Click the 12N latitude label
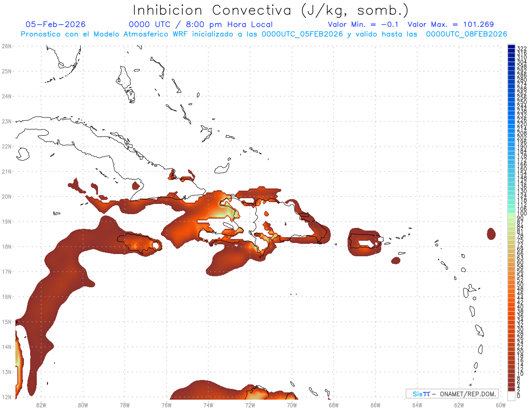The width and height of the screenshot is (532, 411). pyautogui.click(x=6, y=397)
